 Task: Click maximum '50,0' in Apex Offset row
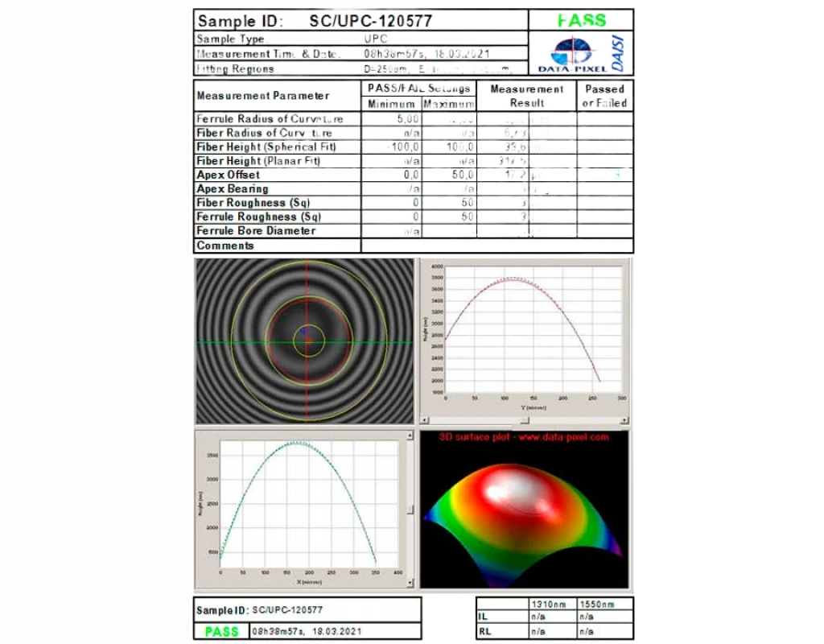pyautogui.click(x=463, y=175)
